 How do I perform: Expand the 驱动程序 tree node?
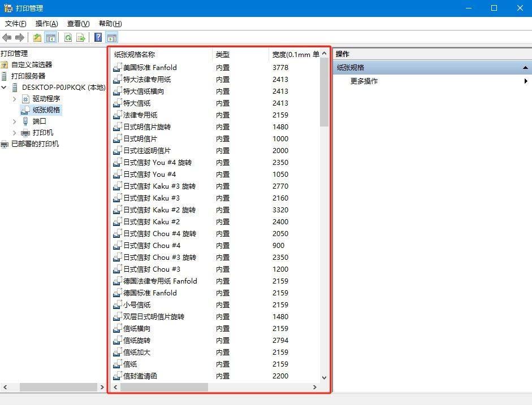point(14,98)
